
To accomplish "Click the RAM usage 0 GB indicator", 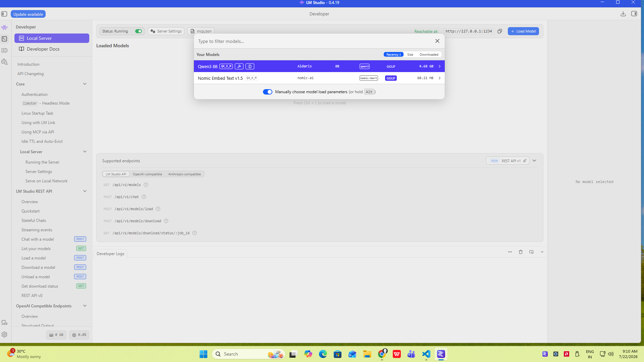I will [x=56, y=335].
